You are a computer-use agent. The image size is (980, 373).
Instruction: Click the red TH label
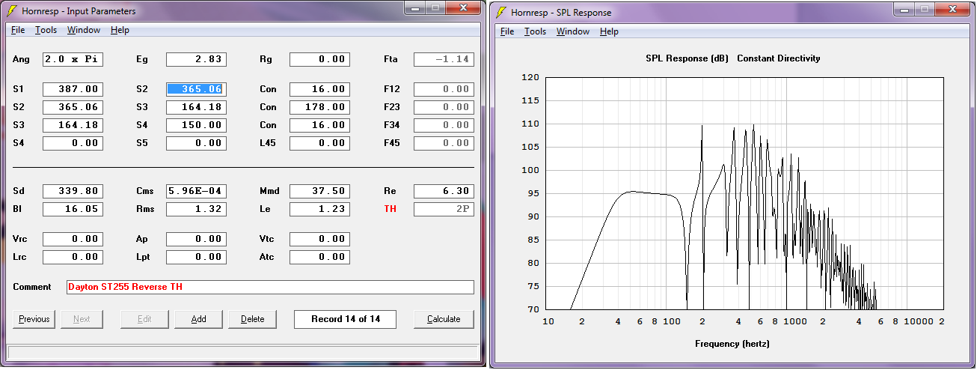click(390, 209)
